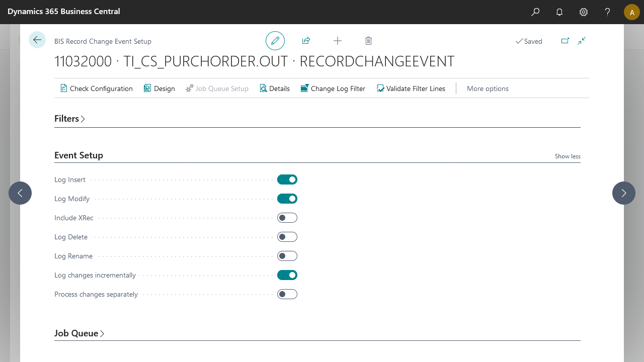Open the notifications bell
Screen dimensions: 644x362
click(559, 12)
